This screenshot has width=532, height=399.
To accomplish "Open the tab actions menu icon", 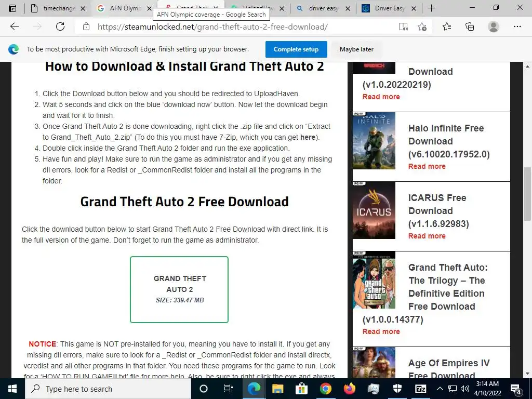I will click(x=12, y=8).
